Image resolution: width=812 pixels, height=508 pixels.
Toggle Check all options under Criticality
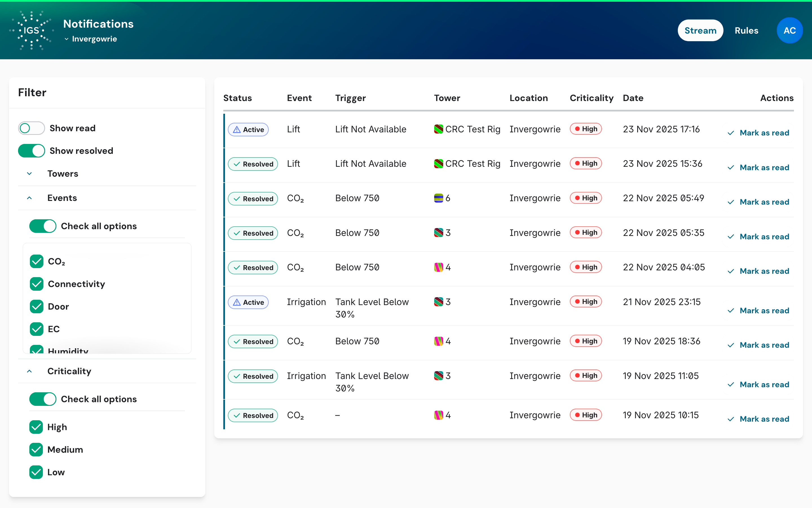43,399
